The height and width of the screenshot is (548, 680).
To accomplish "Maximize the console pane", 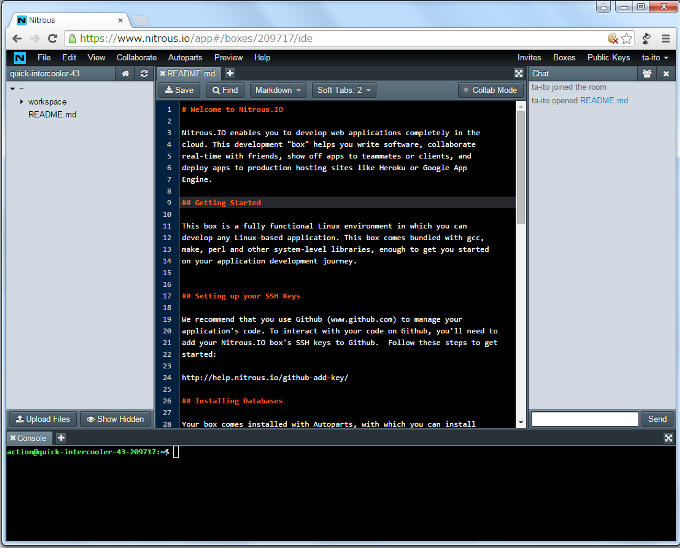I will pyautogui.click(x=668, y=438).
